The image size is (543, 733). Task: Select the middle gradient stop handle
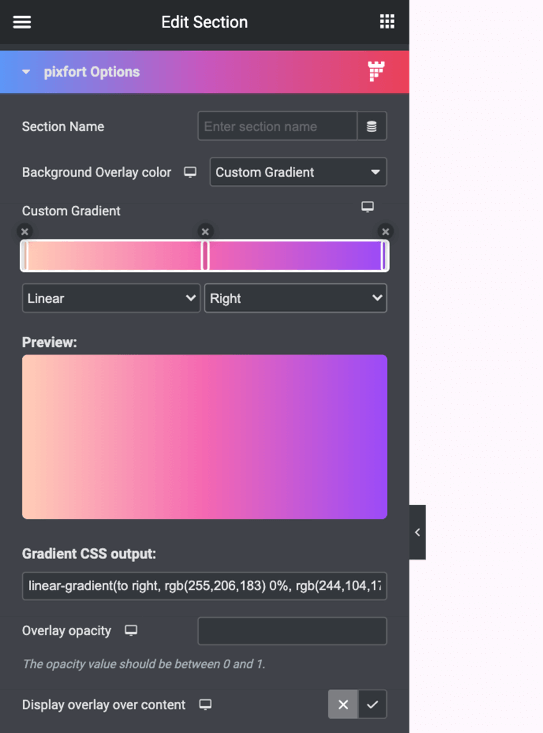[205, 256]
